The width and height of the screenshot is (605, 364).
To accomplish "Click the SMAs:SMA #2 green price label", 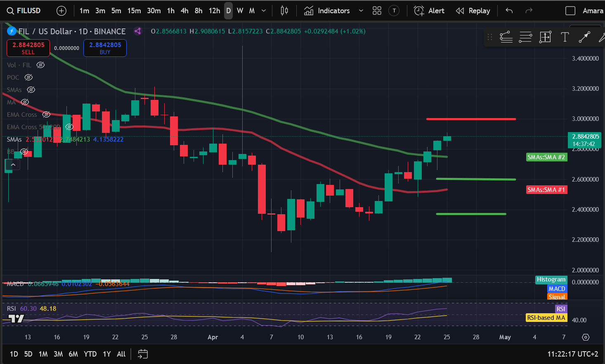I will pos(546,157).
